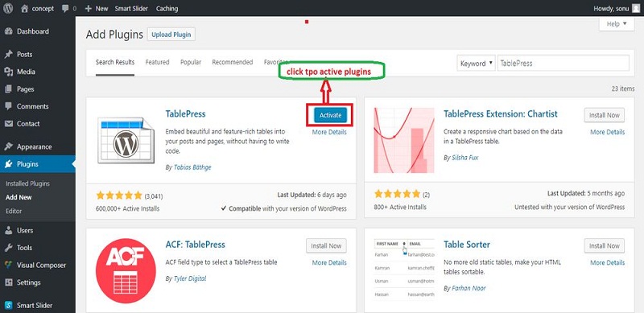The image size is (644, 313).
Task: Switch to the Recommended tab
Action: tap(232, 63)
